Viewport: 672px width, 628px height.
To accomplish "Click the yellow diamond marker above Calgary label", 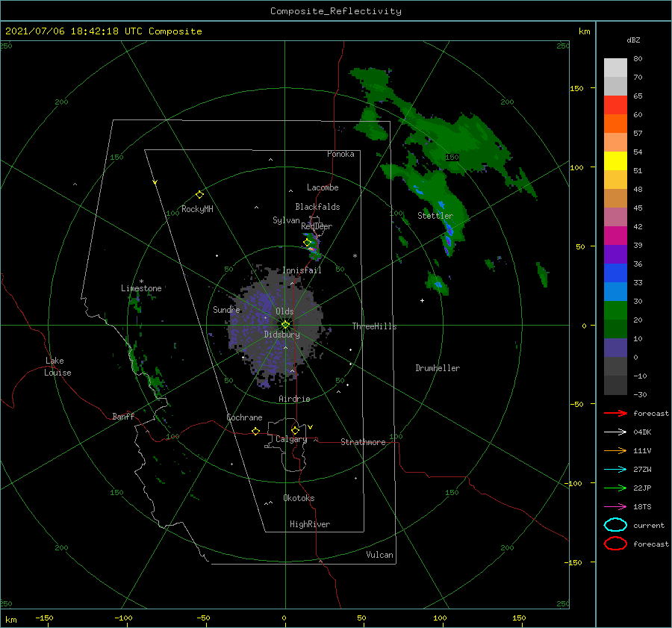I will click(x=295, y=430).
